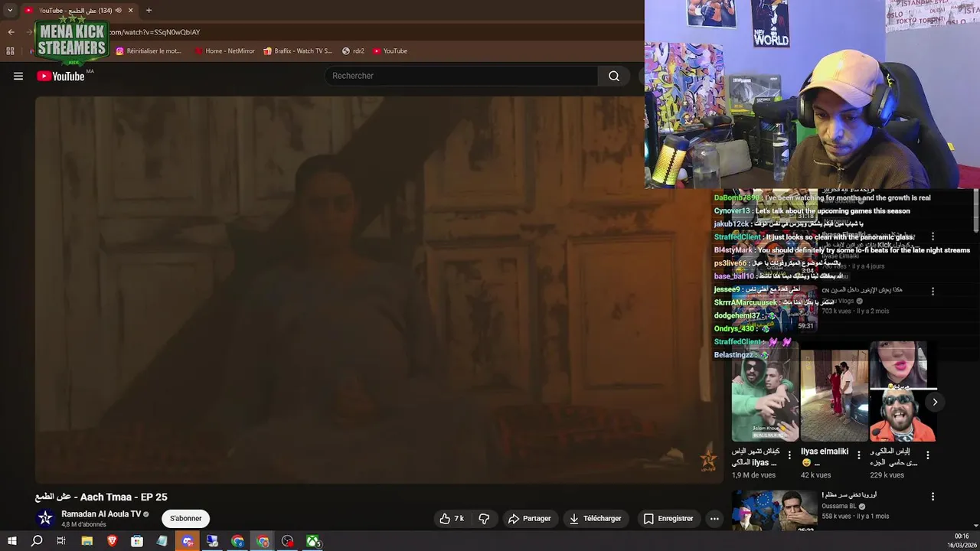Show next Shorts with the right chevron

click(935, 402)
